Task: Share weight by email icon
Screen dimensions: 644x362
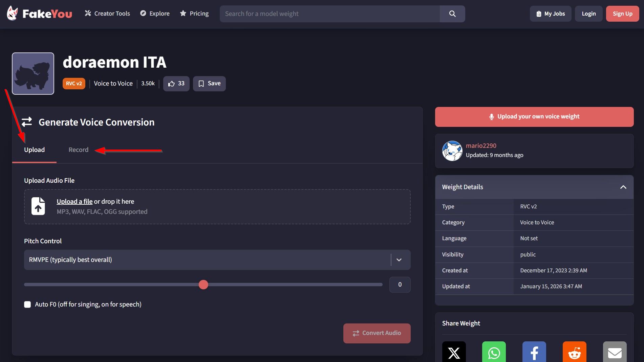Action: coord(615,352)
